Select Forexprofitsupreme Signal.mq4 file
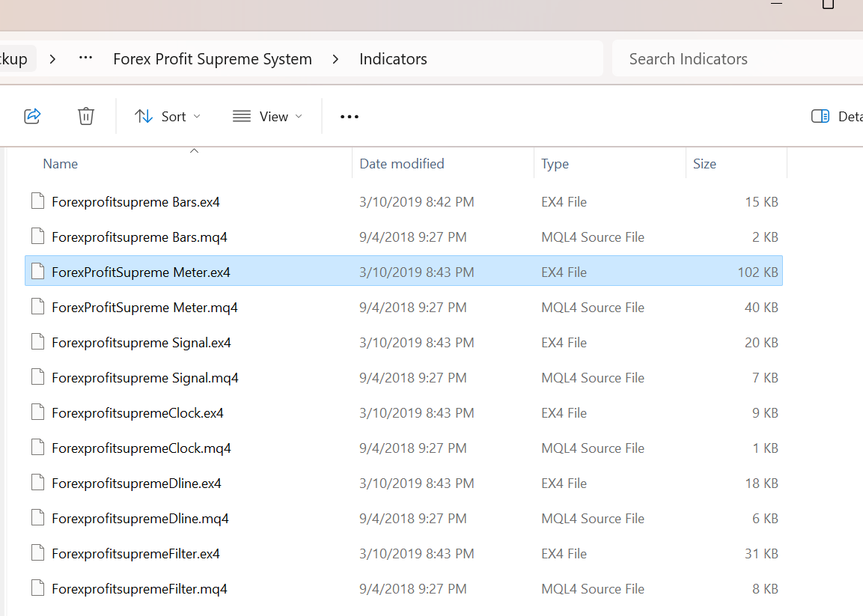The width and height of the screenshot is (863, 616). click(404, 378)
